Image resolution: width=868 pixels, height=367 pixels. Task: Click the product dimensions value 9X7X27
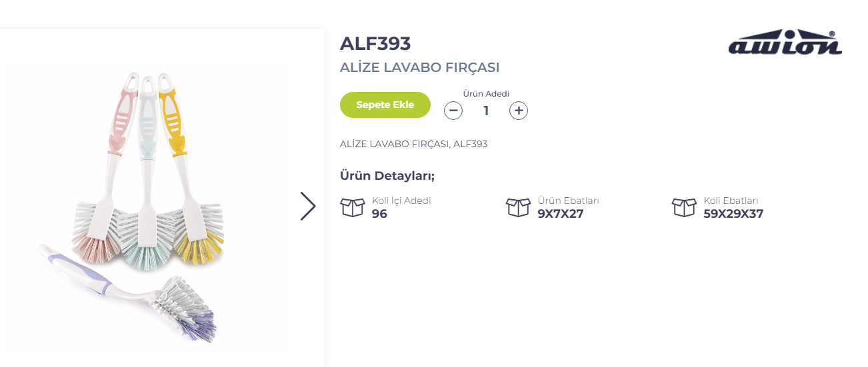[560, 214]
